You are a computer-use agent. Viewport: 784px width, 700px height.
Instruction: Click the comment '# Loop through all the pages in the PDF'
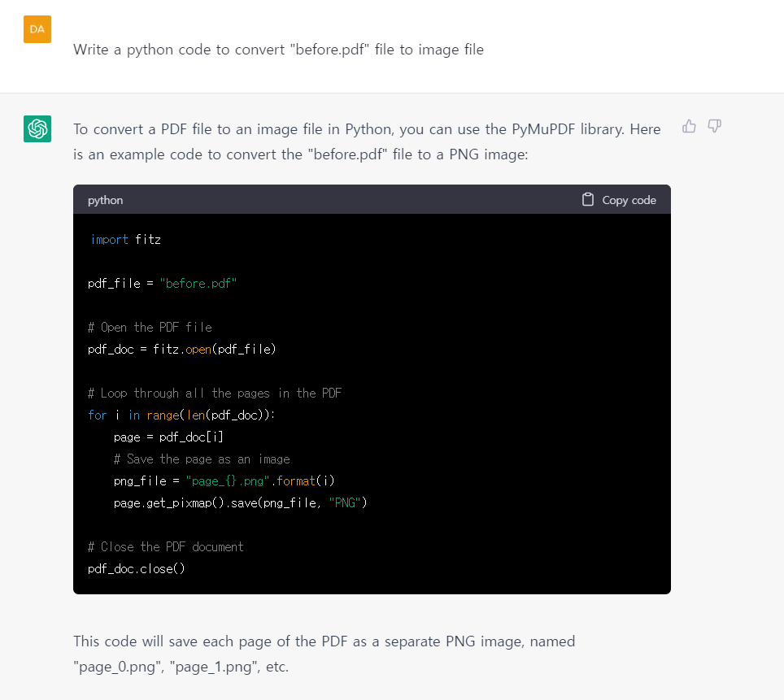tap(215, 393)
